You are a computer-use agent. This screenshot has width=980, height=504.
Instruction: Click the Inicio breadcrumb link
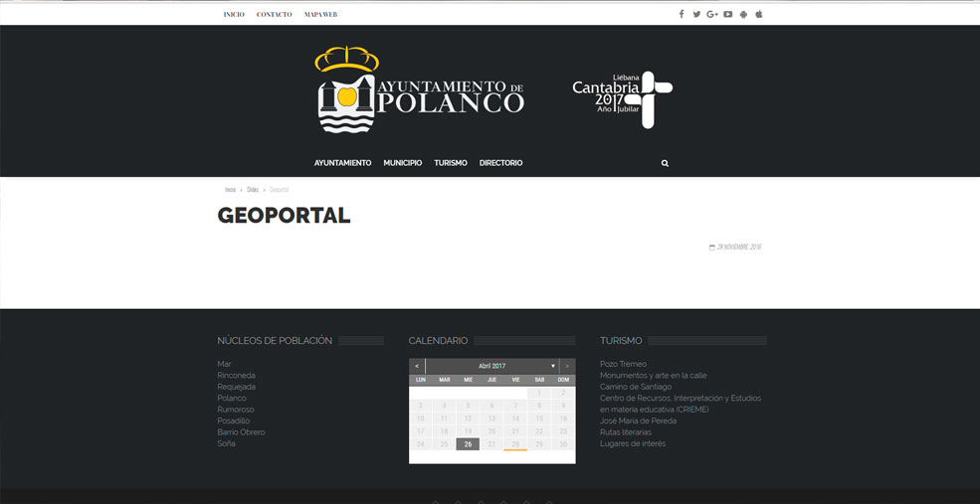pyautogui.click(x=230, y=189)
